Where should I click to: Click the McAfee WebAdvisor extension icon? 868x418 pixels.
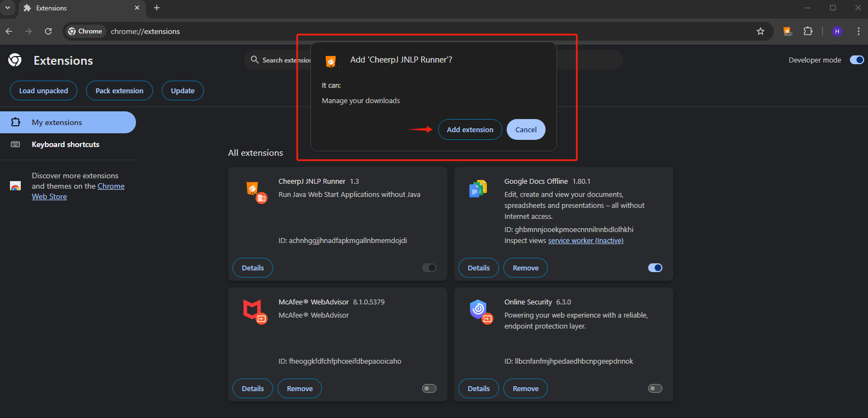click(x=253, y=310)
